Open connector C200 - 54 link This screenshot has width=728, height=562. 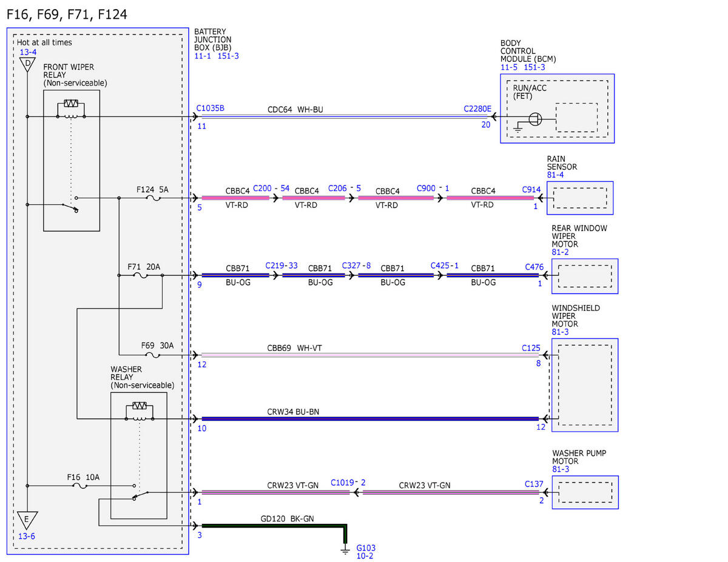tap(271, 189)
